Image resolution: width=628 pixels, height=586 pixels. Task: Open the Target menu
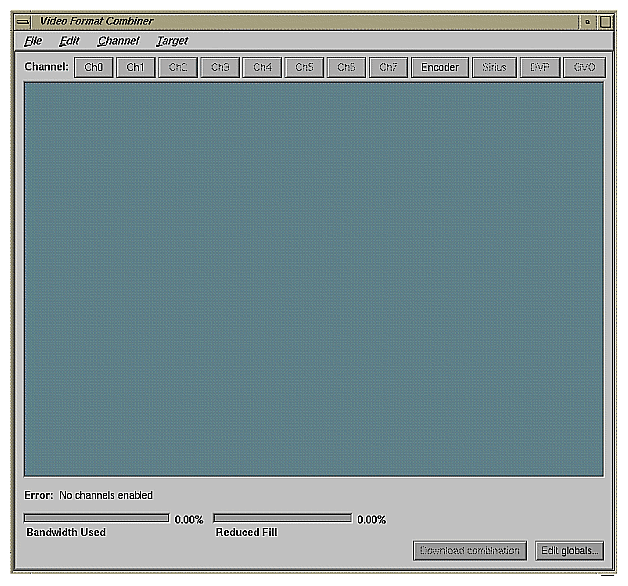point(172,41)
